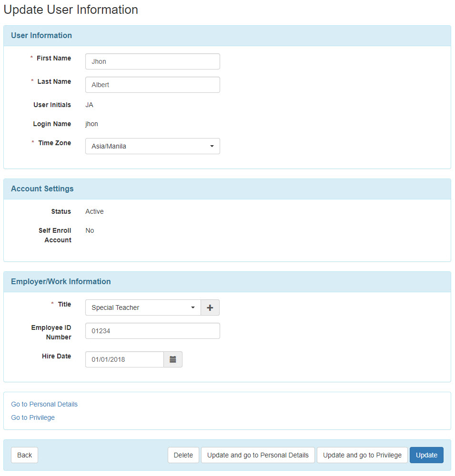455x476 pixels.
Task: Focus the Employee ID Number field
Action: (x=152, y=331)
